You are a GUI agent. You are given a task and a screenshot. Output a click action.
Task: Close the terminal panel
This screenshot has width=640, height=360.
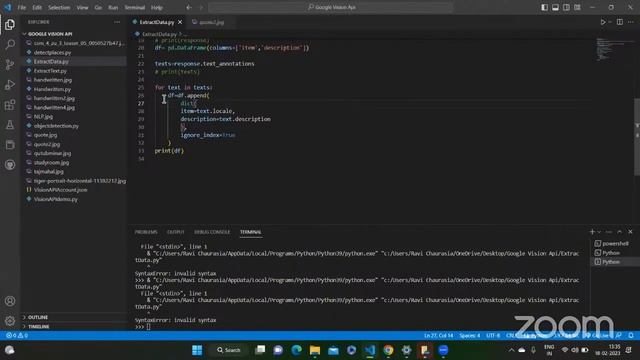coord(630,232)
